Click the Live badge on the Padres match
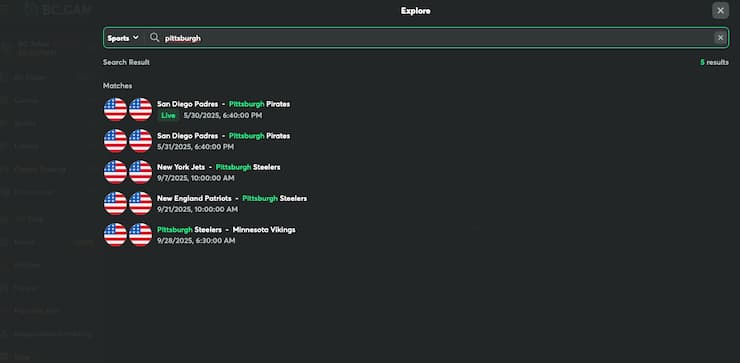 point(168,115)
